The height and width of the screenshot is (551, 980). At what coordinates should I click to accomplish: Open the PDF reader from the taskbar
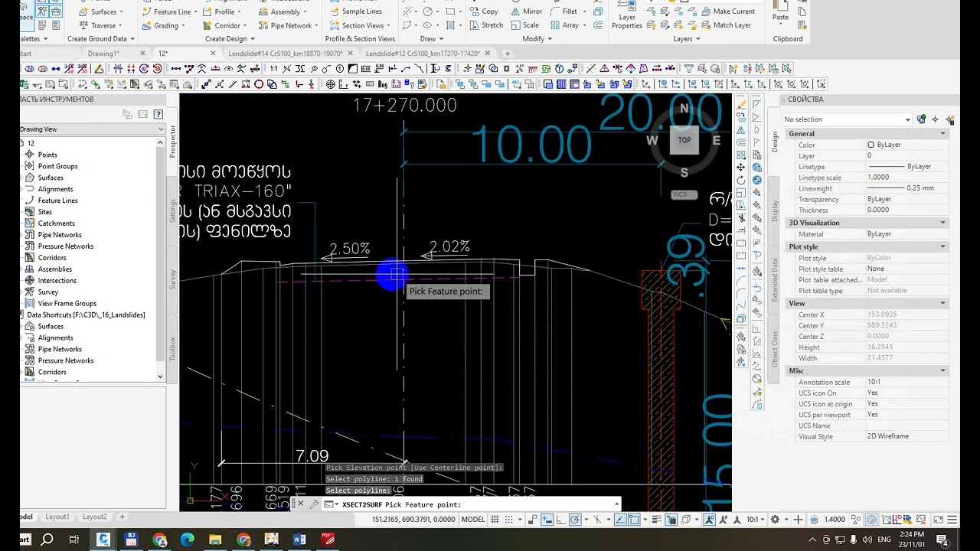328,540
